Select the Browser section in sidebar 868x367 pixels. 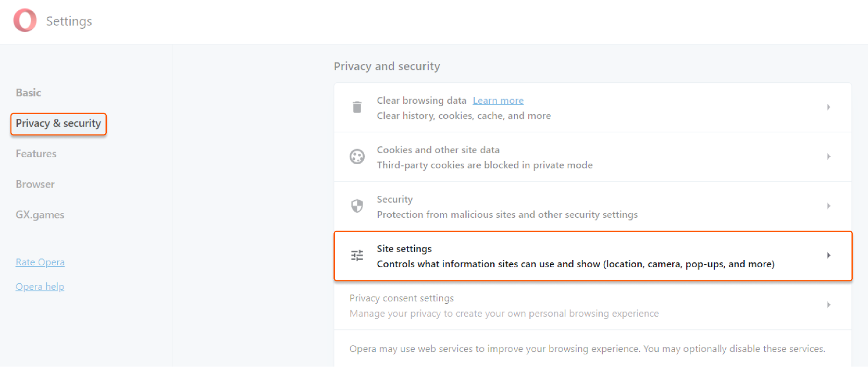pyautogui.click(x=35, y=184)
